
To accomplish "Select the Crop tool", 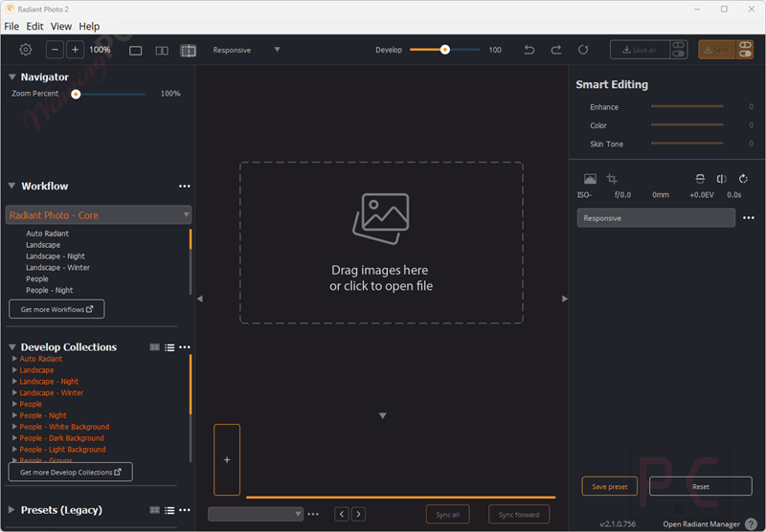I will pos(612,179).
